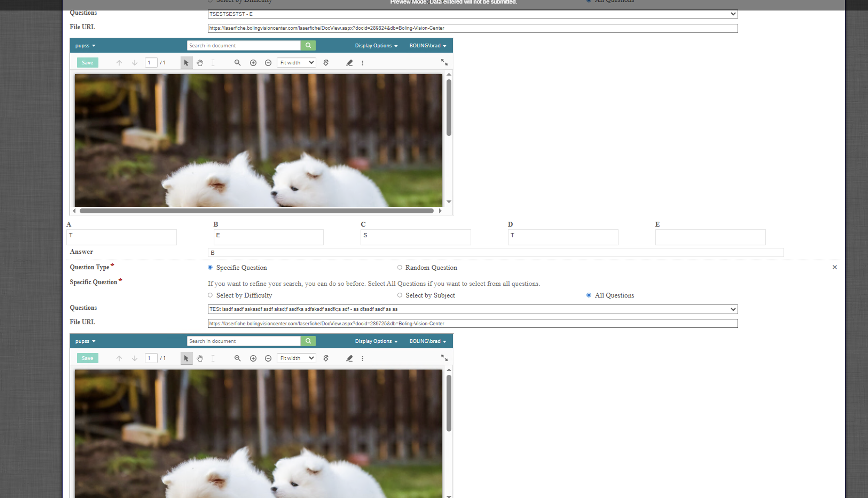Choose Select by Subject option
This screenshot has width=868, height=498.
(400, 295)
